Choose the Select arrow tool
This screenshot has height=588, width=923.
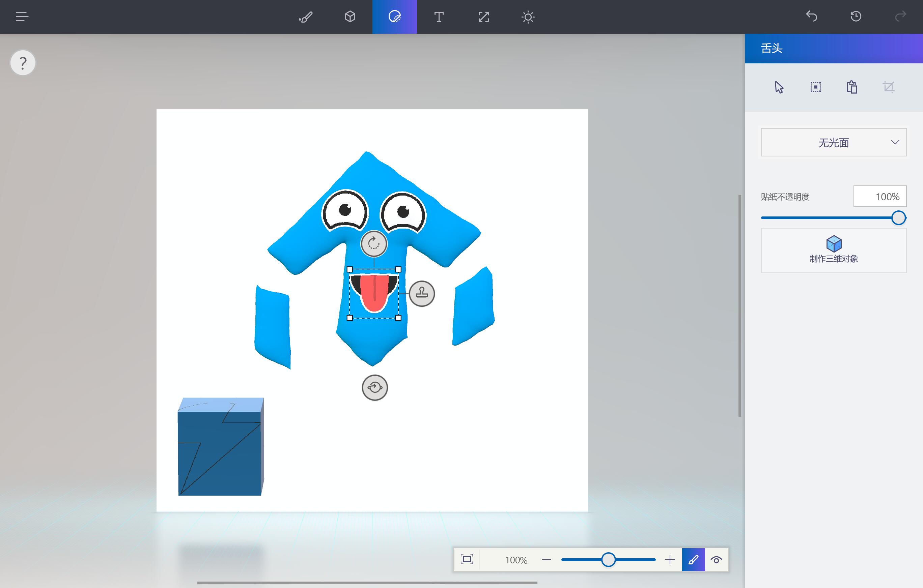tap(779, 87)
